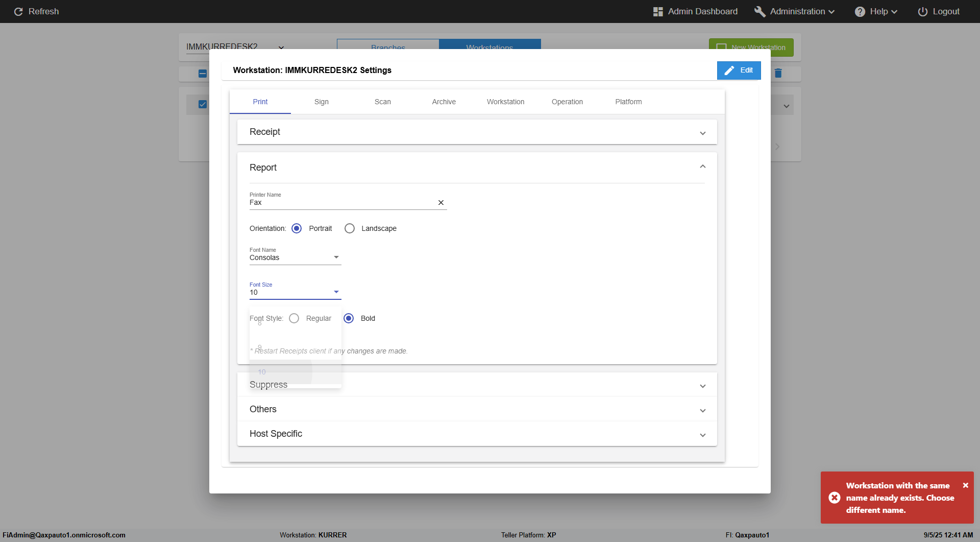980x542 pixels.
Task: Click Logout
Action: click(939, 11)
